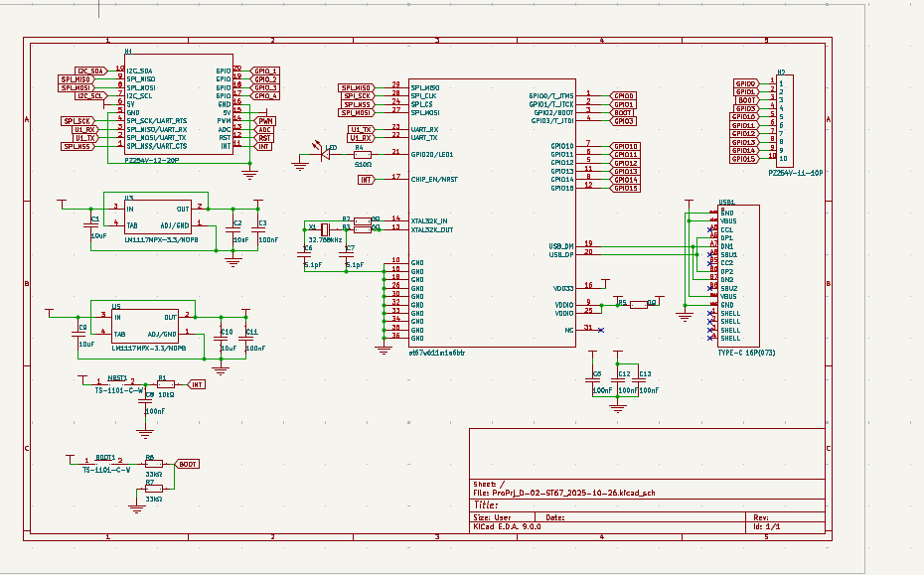
Task: Select the LED diode symbol
Action: pyautogui.click(x=326, y=153)
